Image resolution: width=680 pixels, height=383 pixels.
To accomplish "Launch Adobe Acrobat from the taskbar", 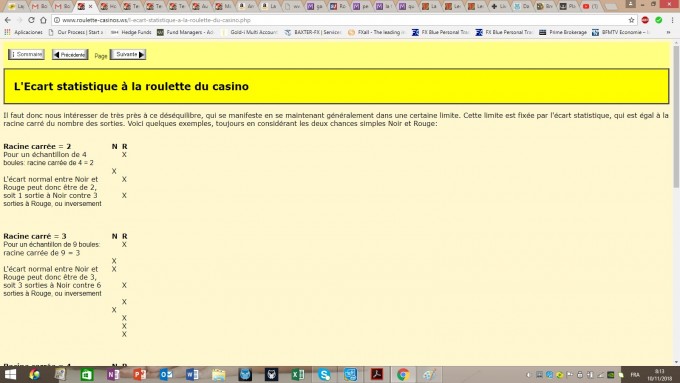I will click(x=376, y=374).
